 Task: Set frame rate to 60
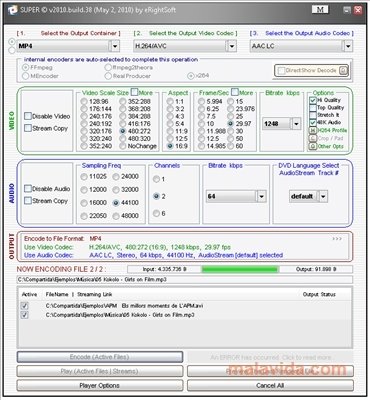click(231, 146)
